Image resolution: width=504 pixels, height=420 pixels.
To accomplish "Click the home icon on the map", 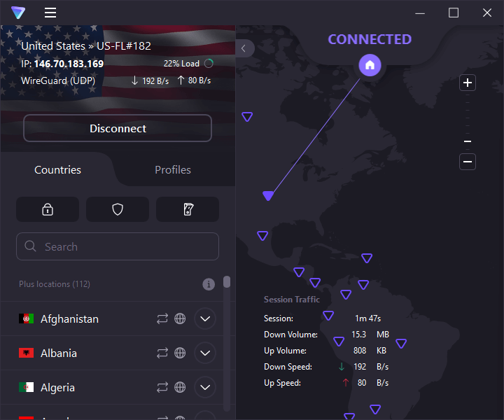I will pos(370,65).
